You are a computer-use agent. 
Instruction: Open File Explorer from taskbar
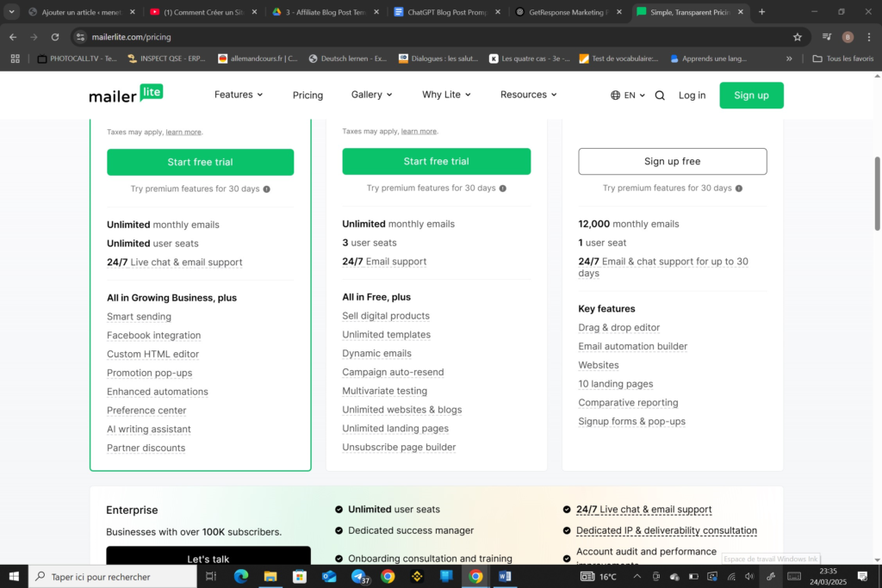(x=270, y=576)
